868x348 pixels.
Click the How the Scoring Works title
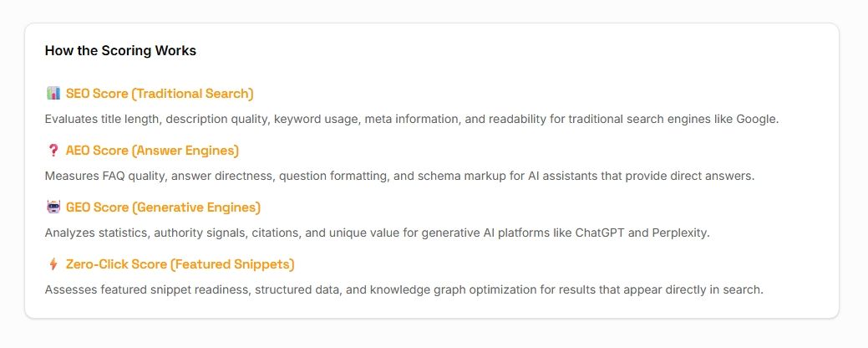coord(120,50)
